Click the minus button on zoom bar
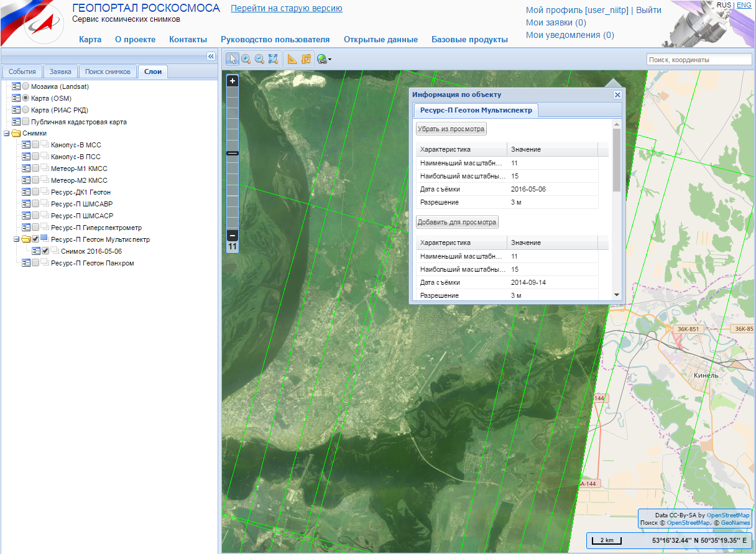 (233, 235)
